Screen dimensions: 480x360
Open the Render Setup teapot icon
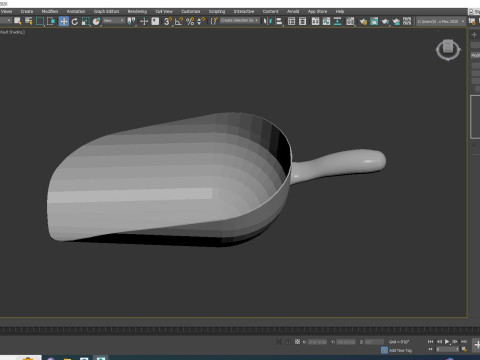click(x=363, y=21)
